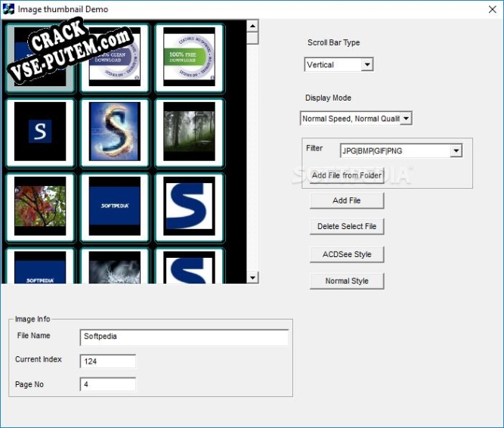Open the Filter file type dropdown

coord(456,151)
